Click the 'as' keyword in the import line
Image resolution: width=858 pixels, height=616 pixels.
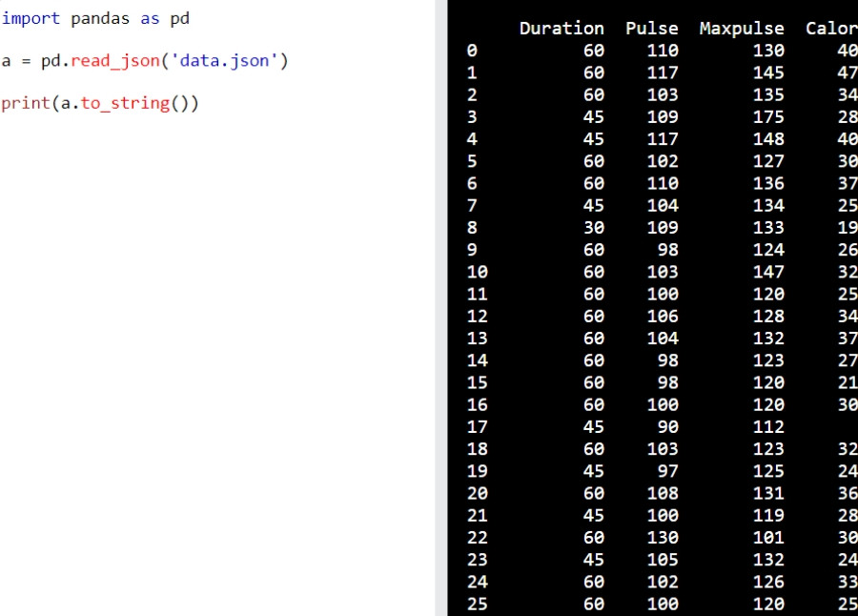click(x=150, y=19)
